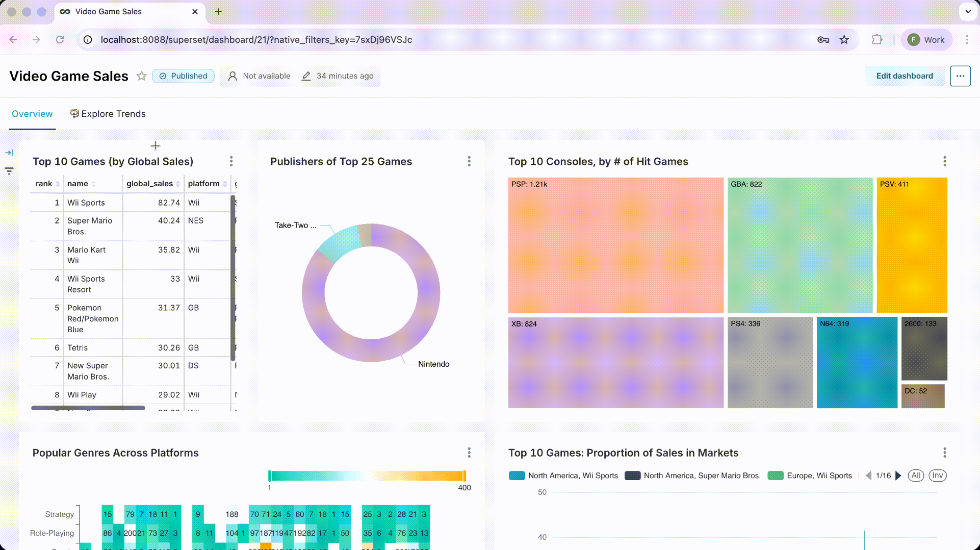
Task: Expand the collapsed filter bar arrow
Action: [x=9, y=153]
